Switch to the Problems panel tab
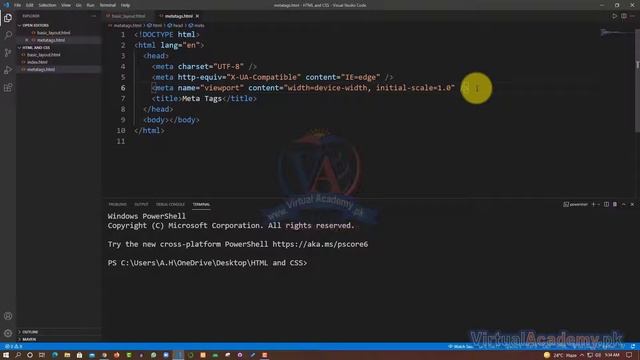 click(x=118, y=204)
